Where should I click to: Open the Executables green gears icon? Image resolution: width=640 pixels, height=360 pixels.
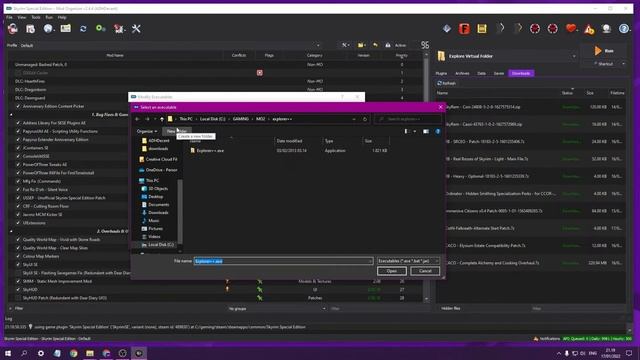tap(100, 29)
